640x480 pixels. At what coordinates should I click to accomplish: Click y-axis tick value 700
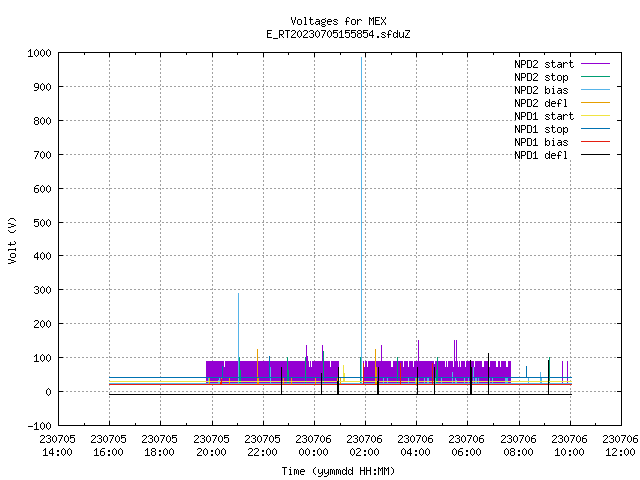pyautogui.click(x=42, y=155)
